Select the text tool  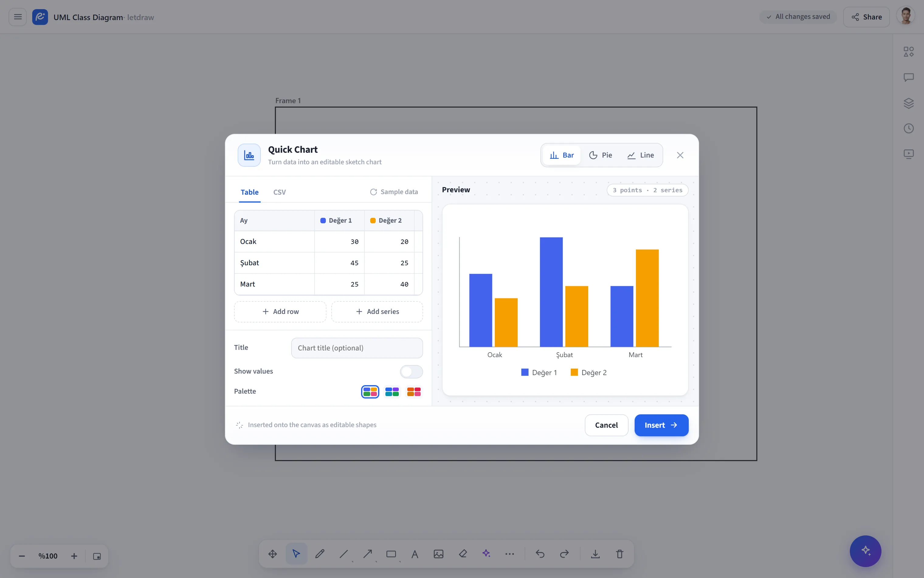click(415, 554)
